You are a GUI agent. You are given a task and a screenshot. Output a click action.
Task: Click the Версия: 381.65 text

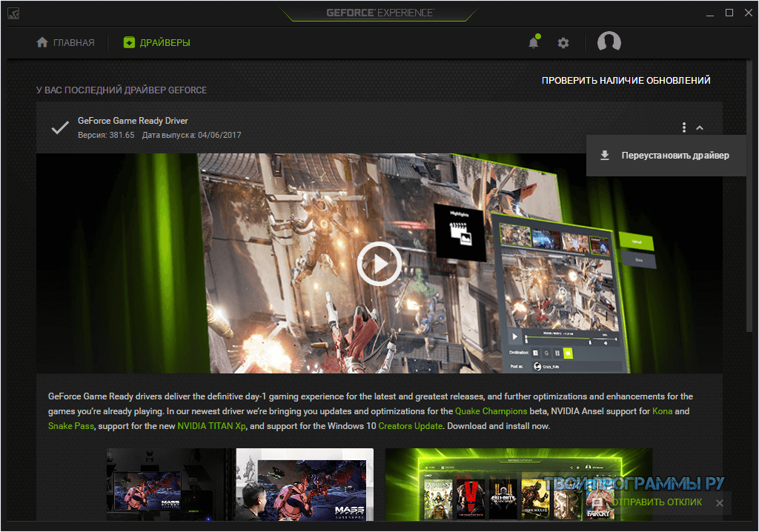click(x=106, y=135)
